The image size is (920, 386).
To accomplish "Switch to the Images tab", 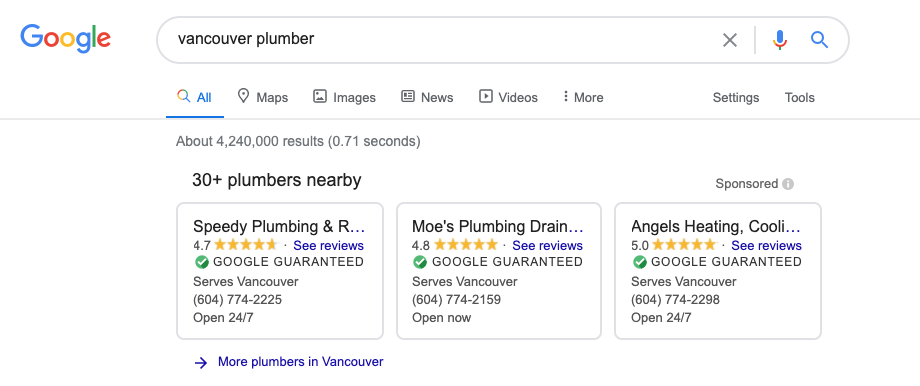I will point(344,97).
